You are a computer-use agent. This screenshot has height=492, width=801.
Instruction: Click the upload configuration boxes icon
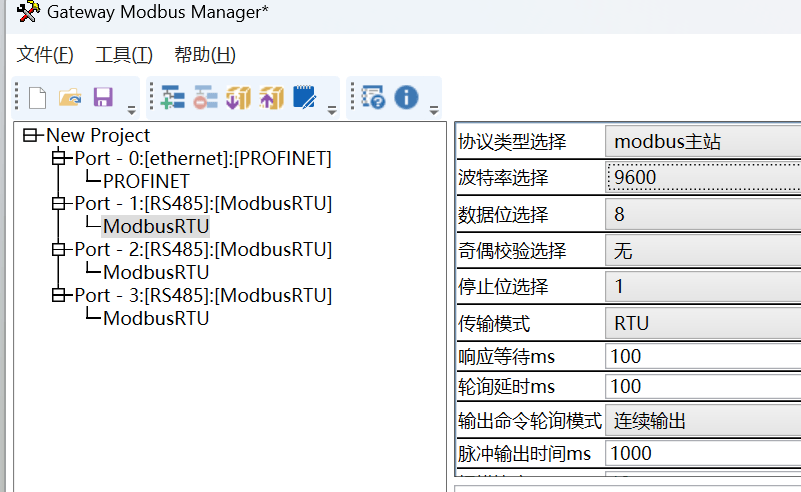point(271,97)
